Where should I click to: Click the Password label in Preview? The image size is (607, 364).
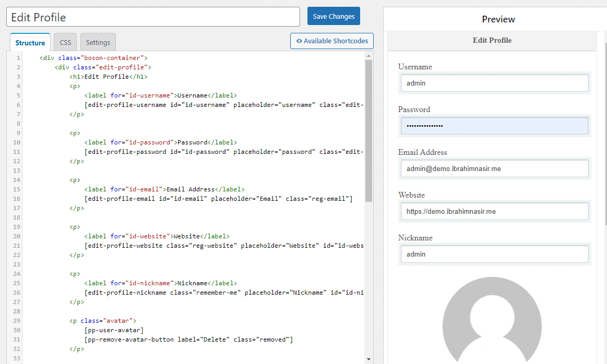[x=414, y=110]
